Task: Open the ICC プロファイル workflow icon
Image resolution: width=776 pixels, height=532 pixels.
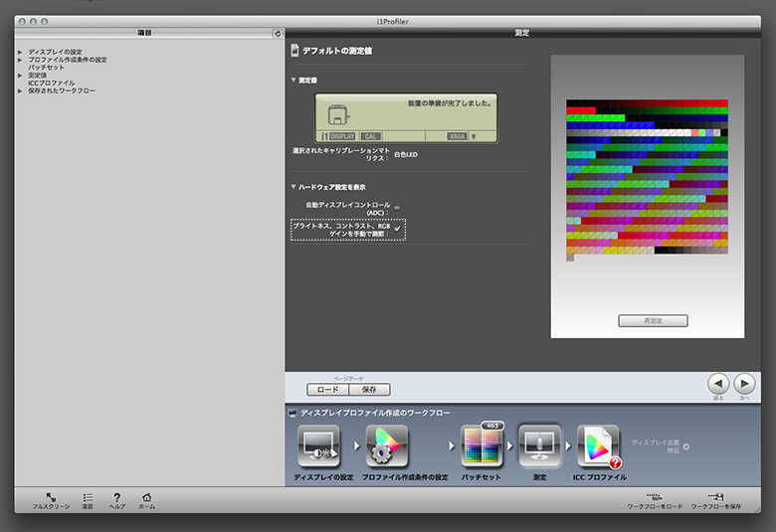Action: pos(598,446)
